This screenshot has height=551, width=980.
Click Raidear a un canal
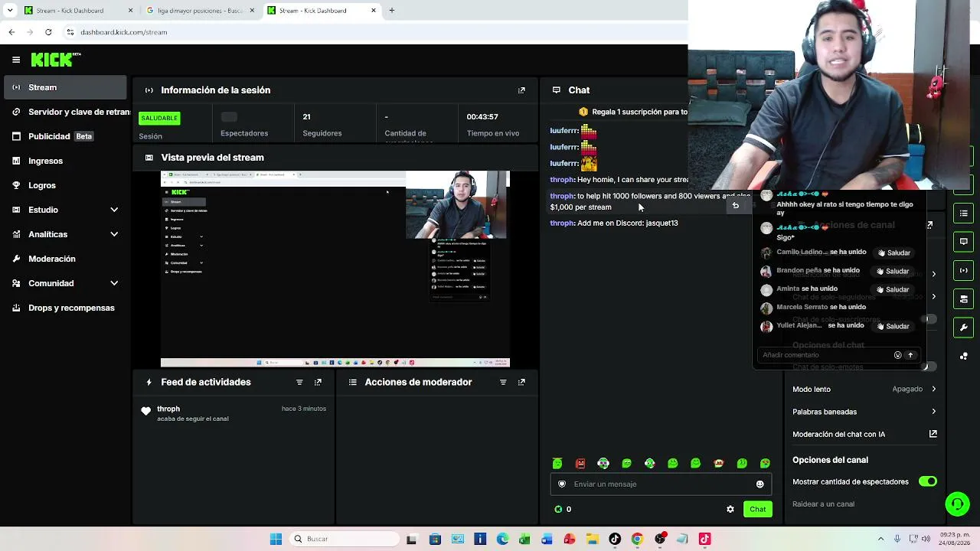pos(823,504)
